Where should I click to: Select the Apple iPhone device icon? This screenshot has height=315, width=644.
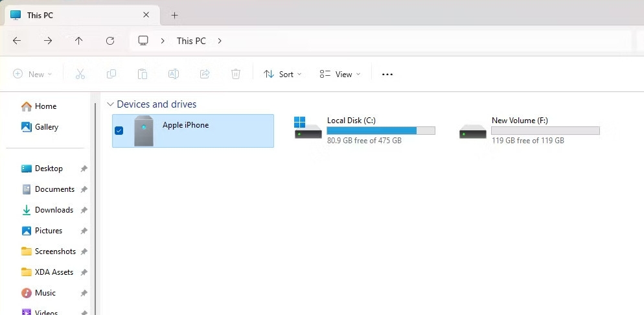click(x=144, y=131)
